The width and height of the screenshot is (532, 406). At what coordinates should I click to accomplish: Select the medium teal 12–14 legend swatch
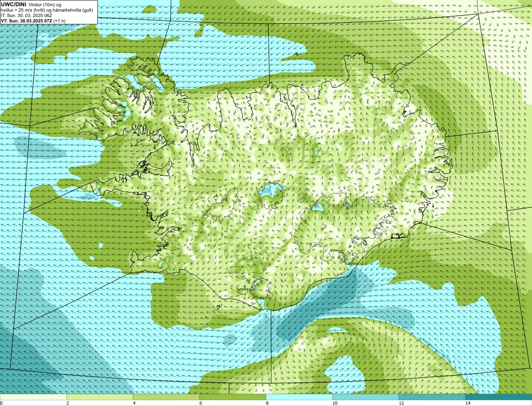(x=432, y=397)
